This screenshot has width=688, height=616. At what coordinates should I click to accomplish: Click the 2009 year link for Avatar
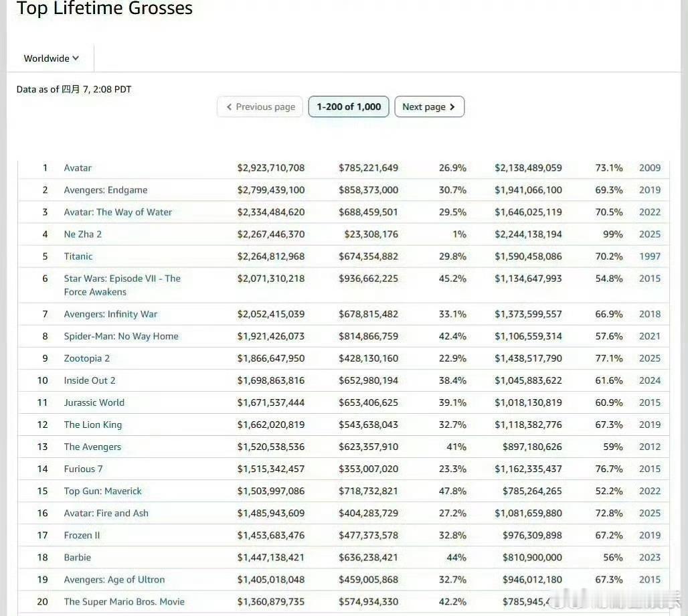click(649, 167)
